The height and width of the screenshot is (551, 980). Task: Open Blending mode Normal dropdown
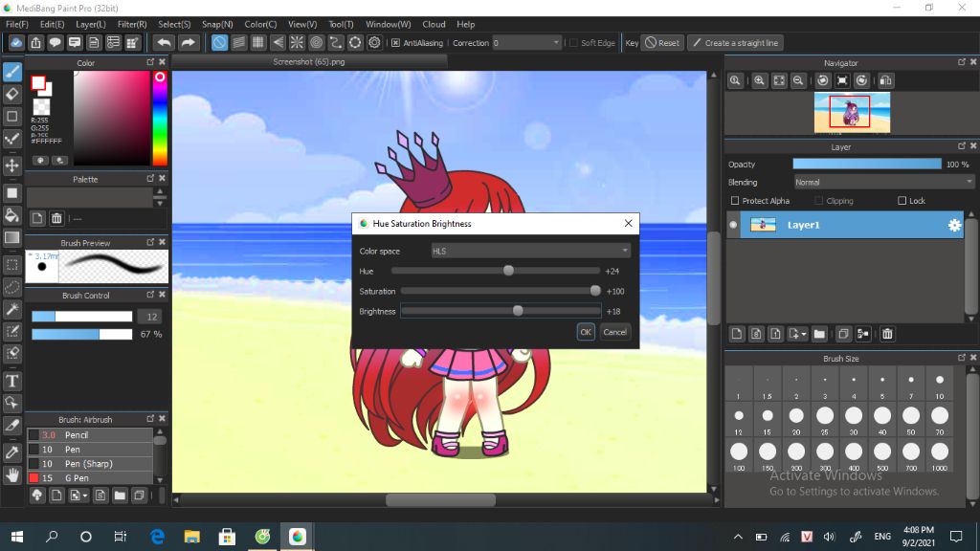pos(883,183)
